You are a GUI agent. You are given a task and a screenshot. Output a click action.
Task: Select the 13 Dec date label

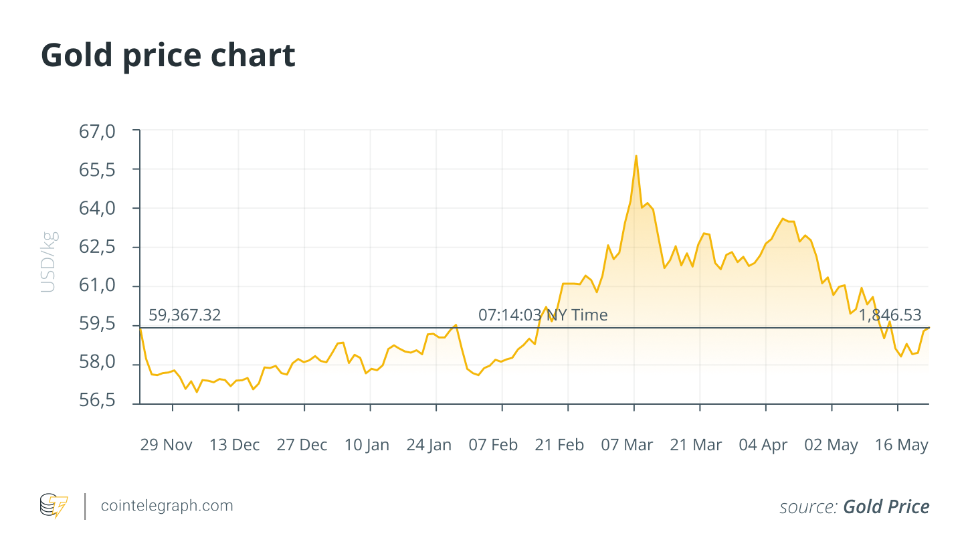click(234, 445)
